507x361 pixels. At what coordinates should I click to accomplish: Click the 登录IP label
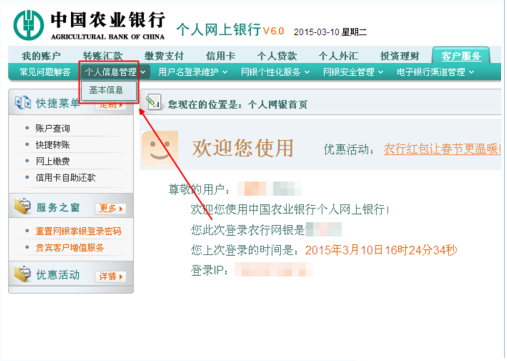point(210,270)
